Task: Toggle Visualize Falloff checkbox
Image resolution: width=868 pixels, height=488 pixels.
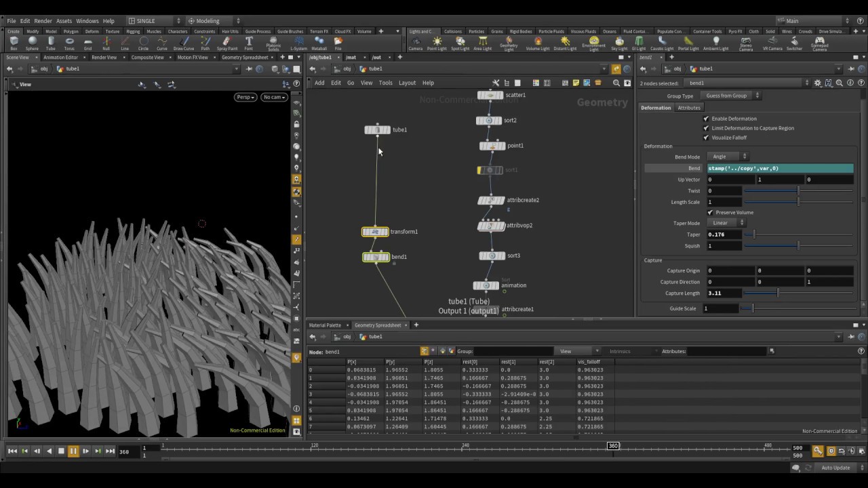Action: coord(706,138)
